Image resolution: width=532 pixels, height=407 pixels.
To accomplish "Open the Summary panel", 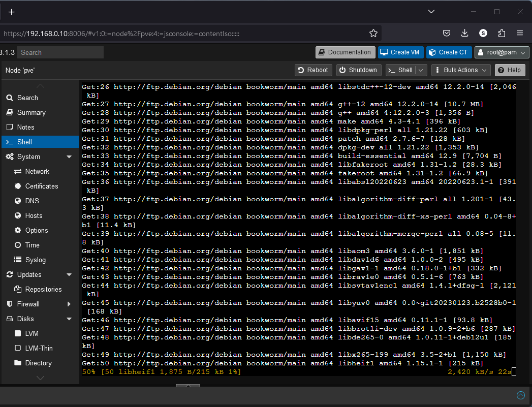I will pos(40,113).
